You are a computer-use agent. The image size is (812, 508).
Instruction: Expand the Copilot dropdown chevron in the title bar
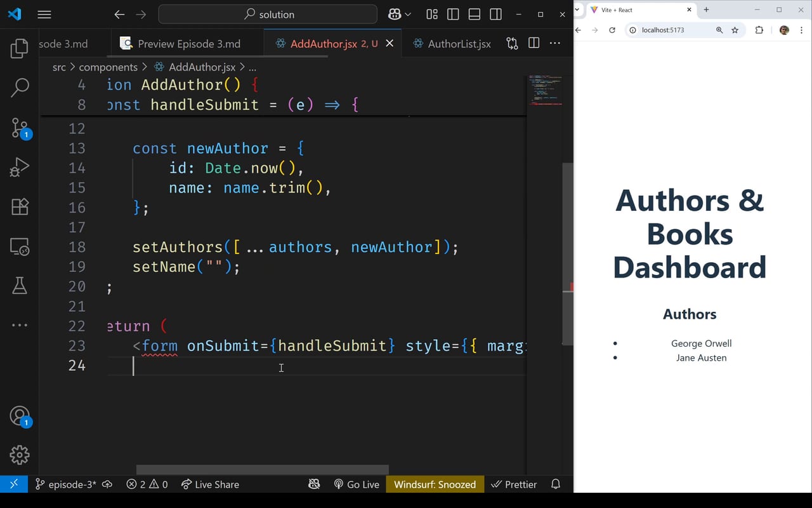(407, 14)
